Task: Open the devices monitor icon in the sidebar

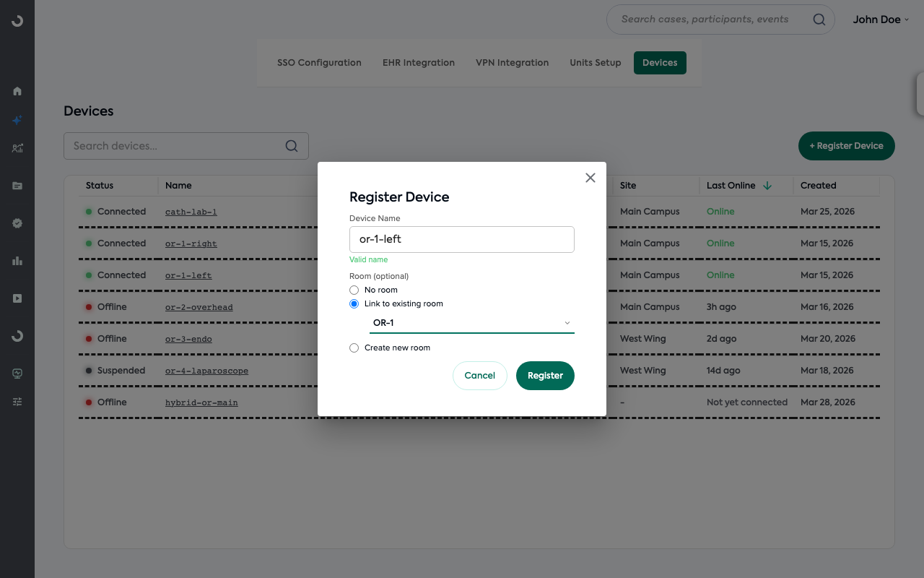Action: [17, 373]
